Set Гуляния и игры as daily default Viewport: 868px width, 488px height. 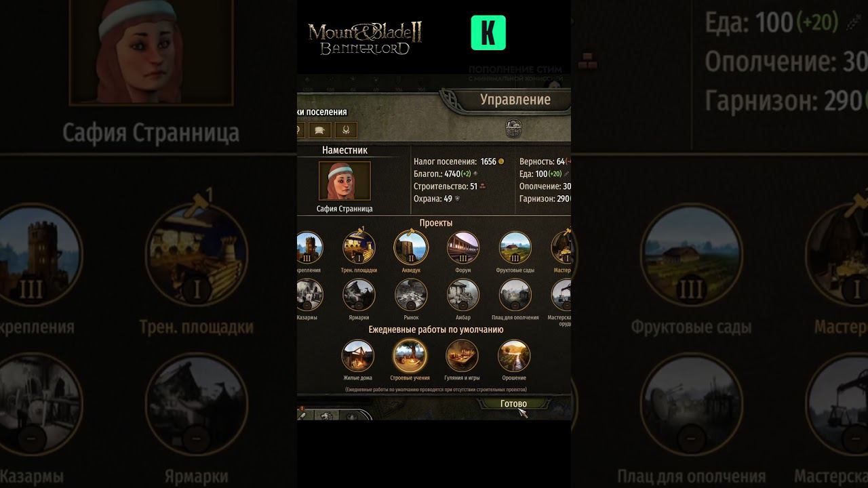(x=462, y=355)
